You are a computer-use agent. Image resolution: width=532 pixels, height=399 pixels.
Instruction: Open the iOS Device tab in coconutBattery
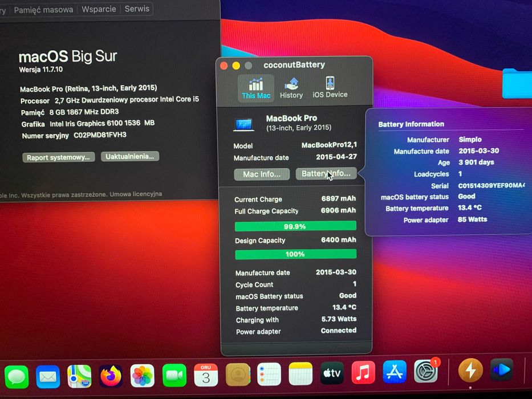pos(330,88)
